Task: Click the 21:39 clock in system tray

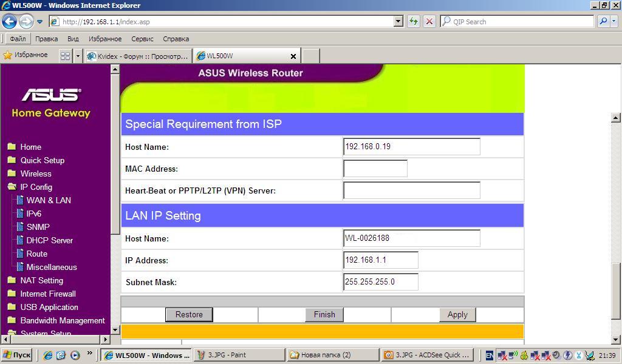Action: (x=607, y=356)
